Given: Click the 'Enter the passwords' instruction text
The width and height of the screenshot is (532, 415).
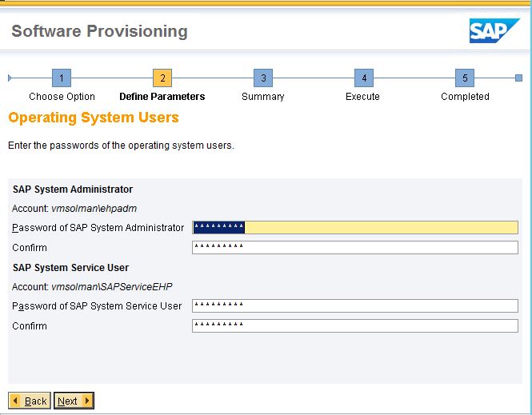Looking at the screenshot, I should 121,146.
